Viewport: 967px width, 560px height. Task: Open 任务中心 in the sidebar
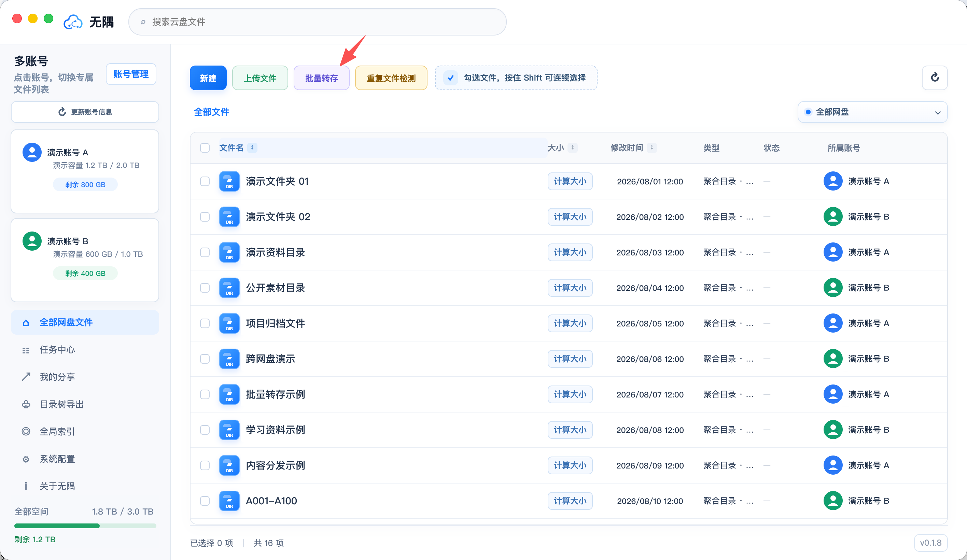[x=85, y=350]
